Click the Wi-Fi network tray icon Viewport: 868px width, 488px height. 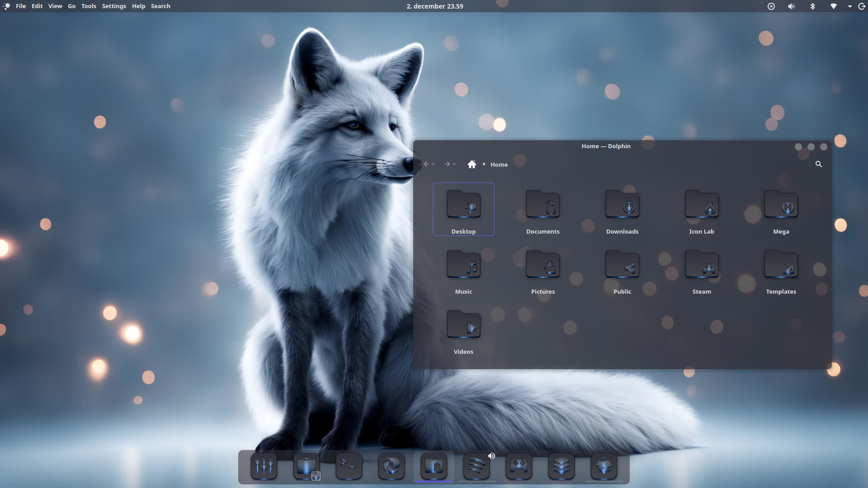pyautogui.click(x=833, y=6)
